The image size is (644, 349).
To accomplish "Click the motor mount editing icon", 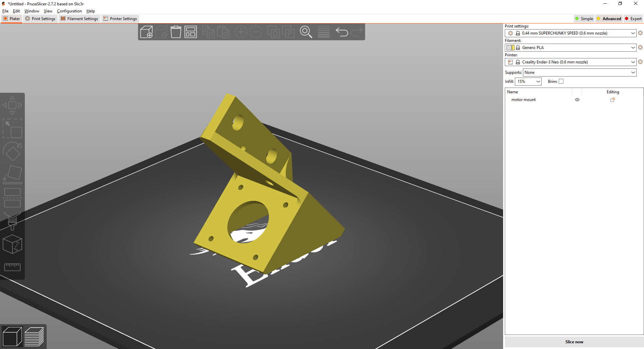I will [x=612, y=100].
